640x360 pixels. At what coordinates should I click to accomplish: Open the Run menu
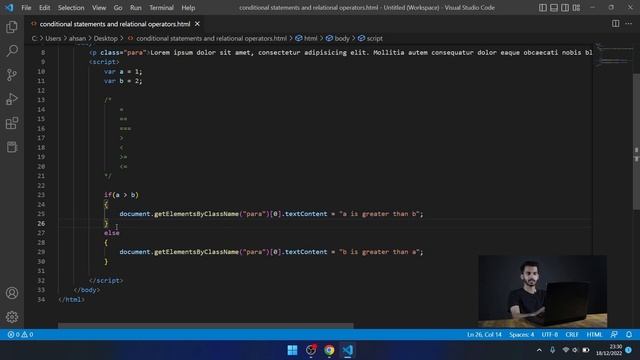136,8
